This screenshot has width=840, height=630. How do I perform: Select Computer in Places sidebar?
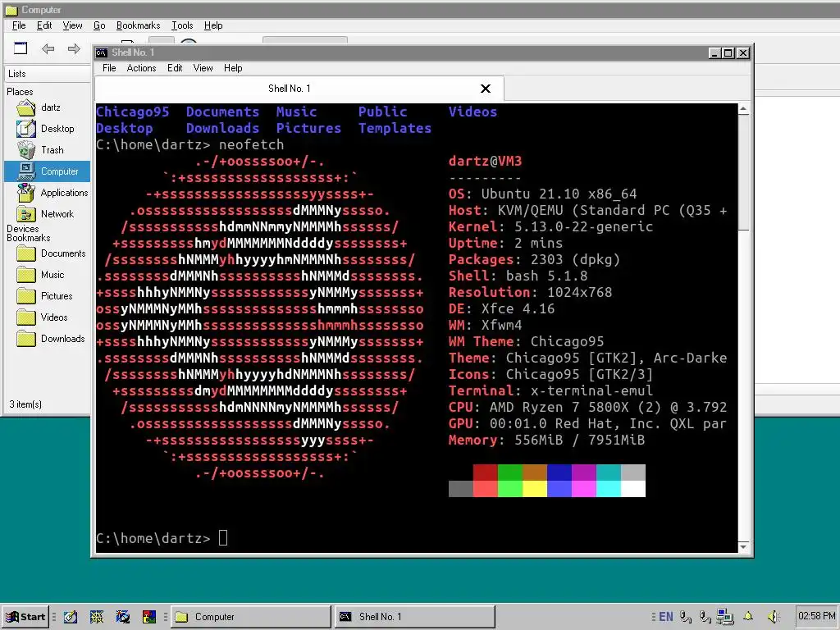coord(47,171)
